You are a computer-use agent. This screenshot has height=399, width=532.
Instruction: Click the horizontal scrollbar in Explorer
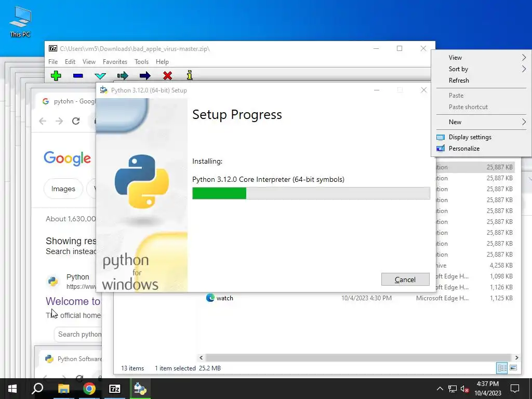[x=358, y=357]
